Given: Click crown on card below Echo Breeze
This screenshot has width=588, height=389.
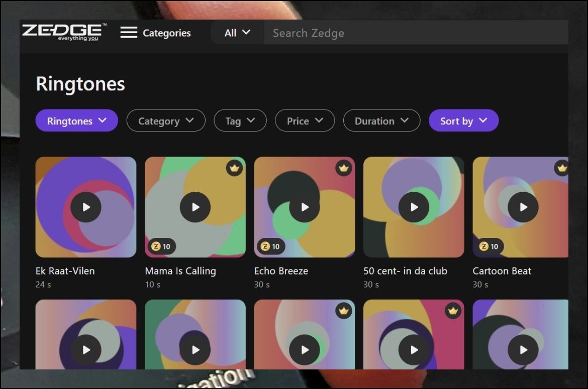Looking at the screenshot, I should click(343, 311).
